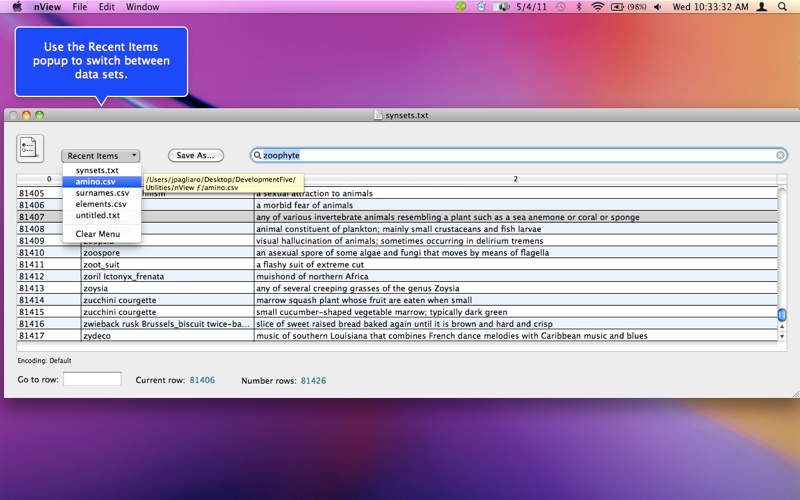The image size is (800, 500).
Task: Open the Window menu
Action: 142,7
